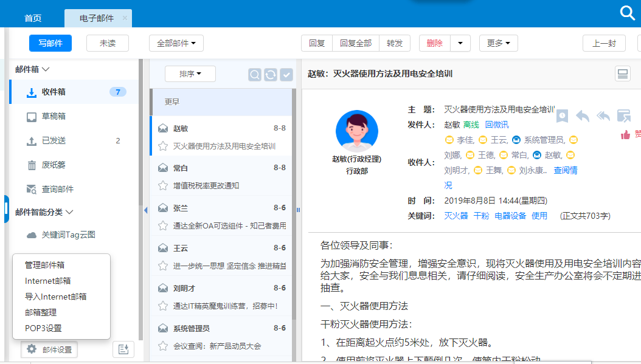
Task: Click the 灭火器 keyword link
Action: click(456, 216)
